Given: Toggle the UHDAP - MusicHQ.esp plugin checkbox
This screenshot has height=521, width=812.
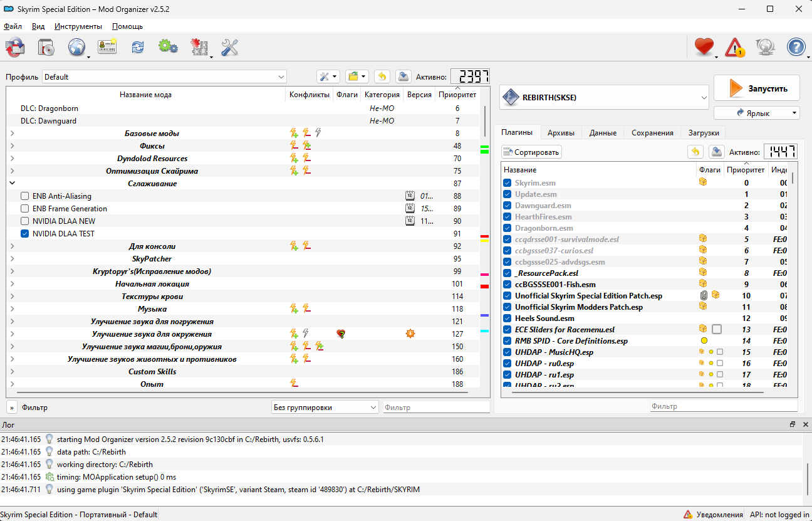Looking at the screenshot, I should (x=507, y=352).
